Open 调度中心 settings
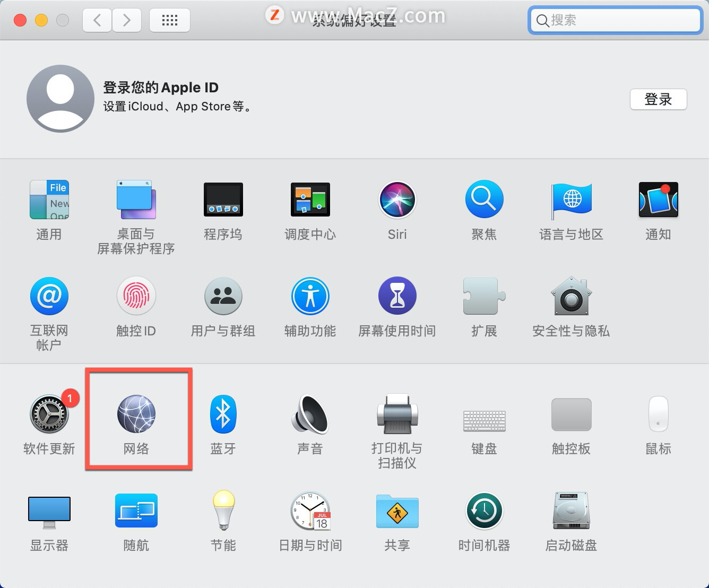 310,200
